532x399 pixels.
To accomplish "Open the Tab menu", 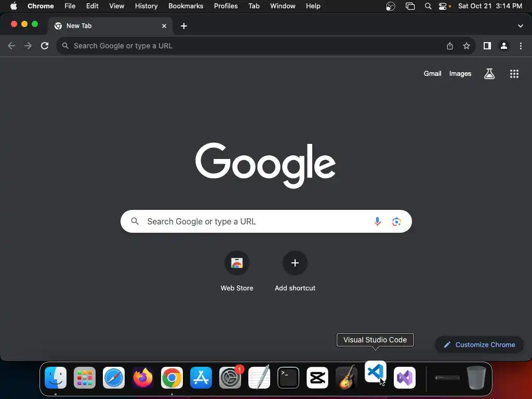I will coord(254,6).
